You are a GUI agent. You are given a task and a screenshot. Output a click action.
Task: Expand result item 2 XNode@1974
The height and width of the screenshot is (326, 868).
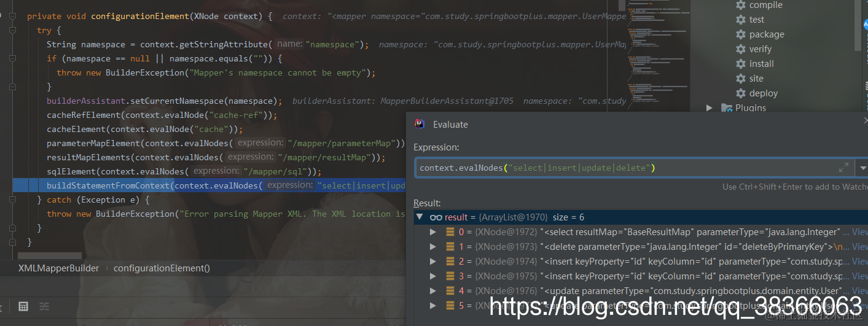pos(433,262)
